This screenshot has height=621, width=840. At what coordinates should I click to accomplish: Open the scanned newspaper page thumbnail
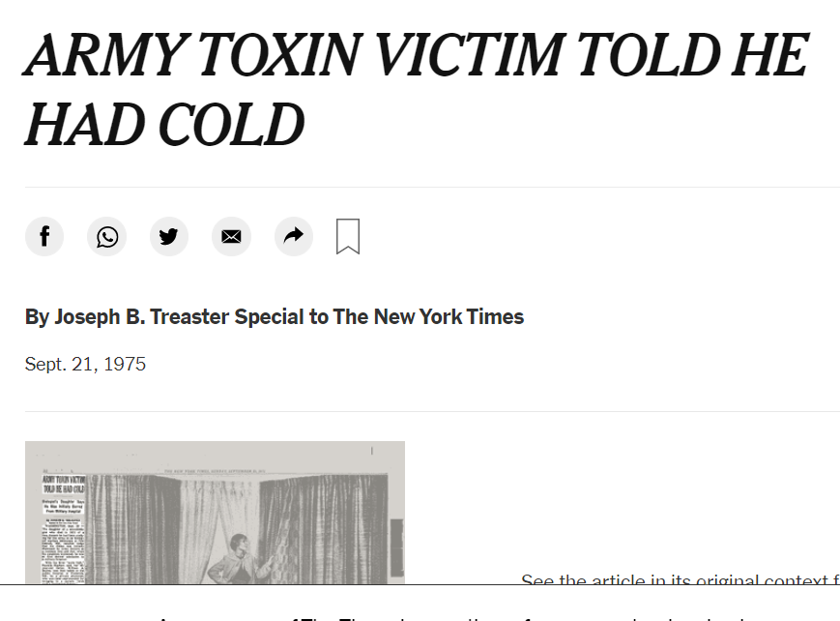coord(215,513)
